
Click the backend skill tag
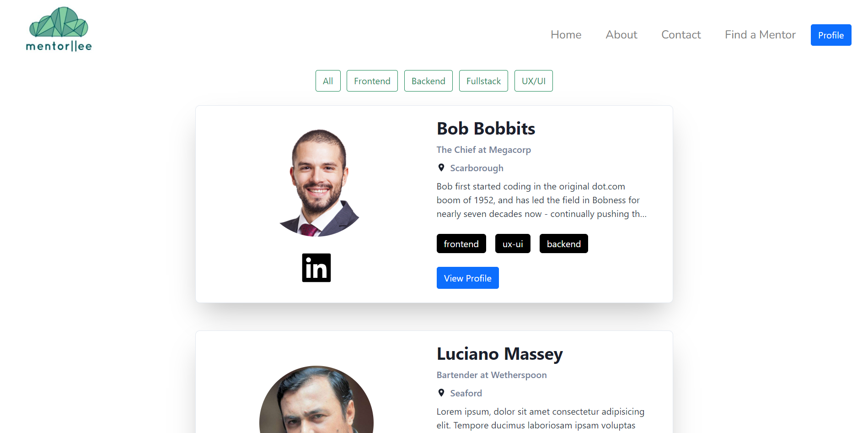coord(564,244)
